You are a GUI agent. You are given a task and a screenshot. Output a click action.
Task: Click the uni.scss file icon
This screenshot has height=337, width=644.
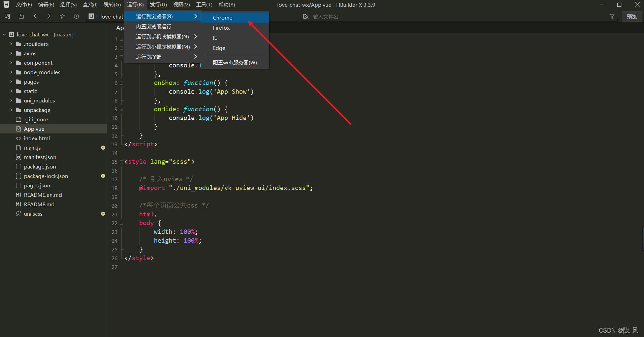pyautogui.click(x=19, y=214)
